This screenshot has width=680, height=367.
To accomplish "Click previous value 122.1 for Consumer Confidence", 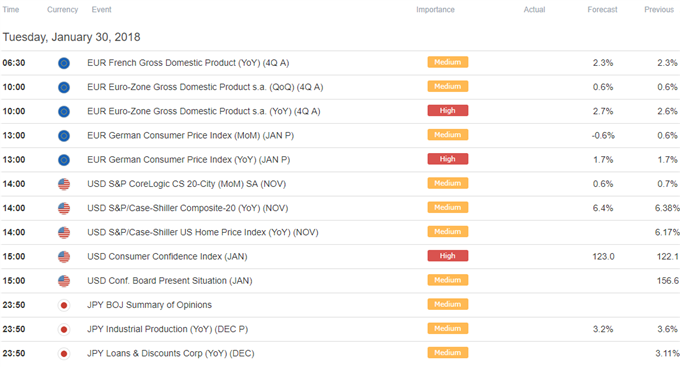I will coord(668,256).
